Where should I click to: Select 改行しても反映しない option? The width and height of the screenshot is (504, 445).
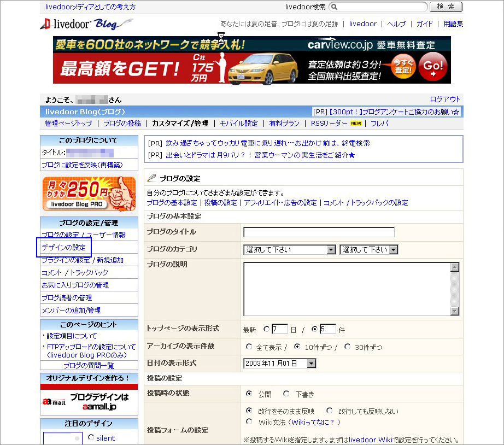coord(329,411)
